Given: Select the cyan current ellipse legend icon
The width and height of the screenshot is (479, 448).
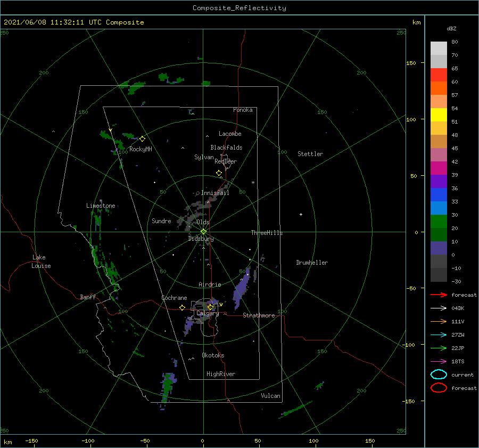Looking at the screenshot, I should (x=439, y=374).
